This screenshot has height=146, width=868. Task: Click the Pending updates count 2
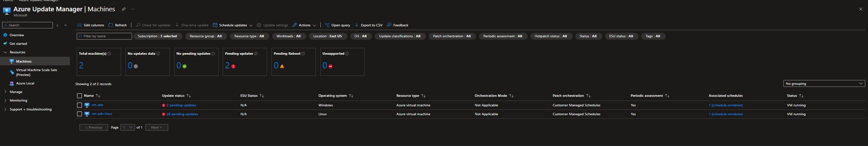coord(227,66)
